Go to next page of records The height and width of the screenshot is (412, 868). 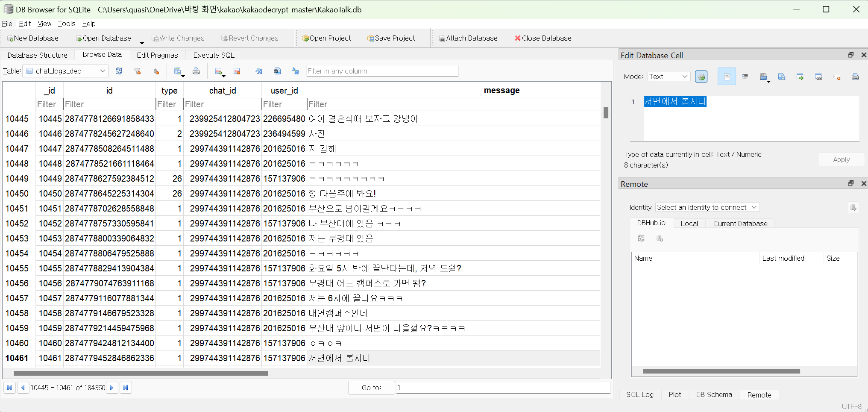coord(112,388)
